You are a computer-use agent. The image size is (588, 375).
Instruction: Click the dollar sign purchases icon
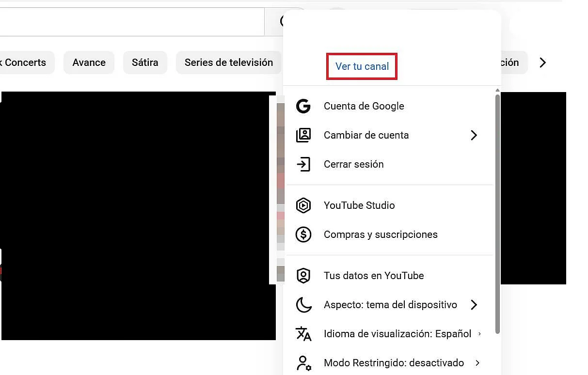[303, 234]
